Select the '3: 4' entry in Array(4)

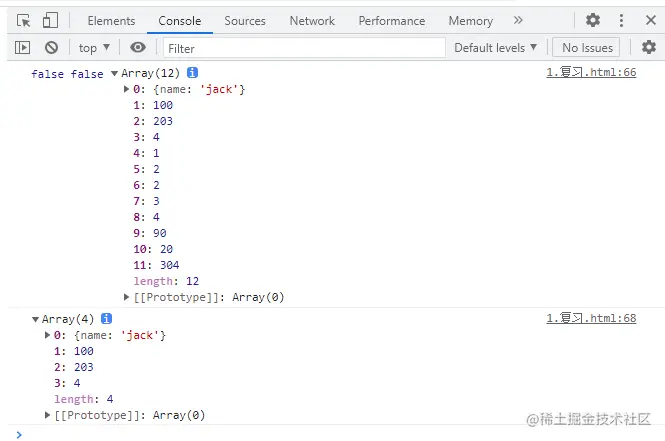pos(67,383)
